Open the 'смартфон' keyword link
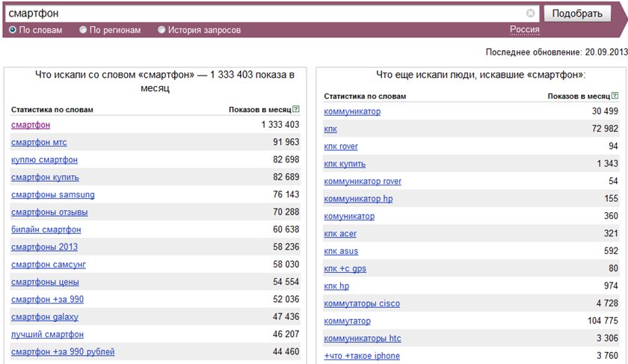Screen dimensions: 628x364 31,125
